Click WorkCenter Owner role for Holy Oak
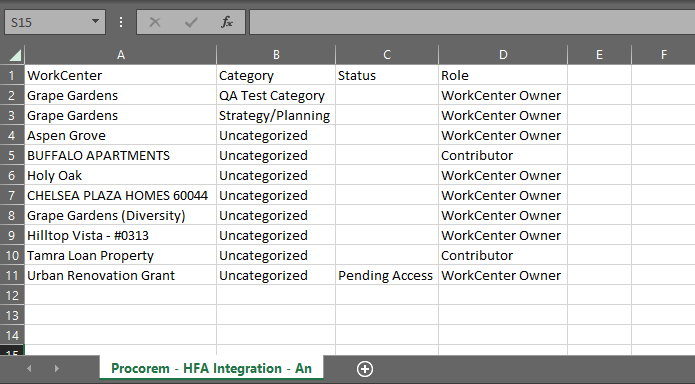This screenshot has height=384, width=695. pyautogui.click(x=503, y=176)
